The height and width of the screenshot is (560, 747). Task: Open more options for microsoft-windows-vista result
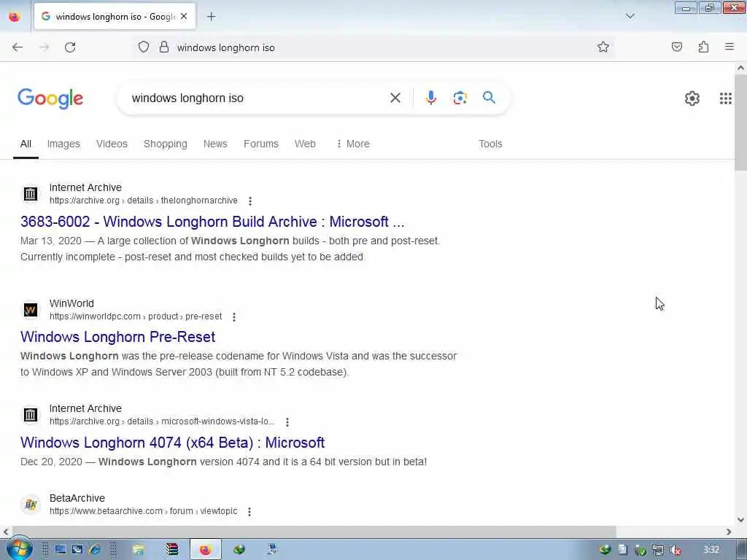tap(287, 422)
